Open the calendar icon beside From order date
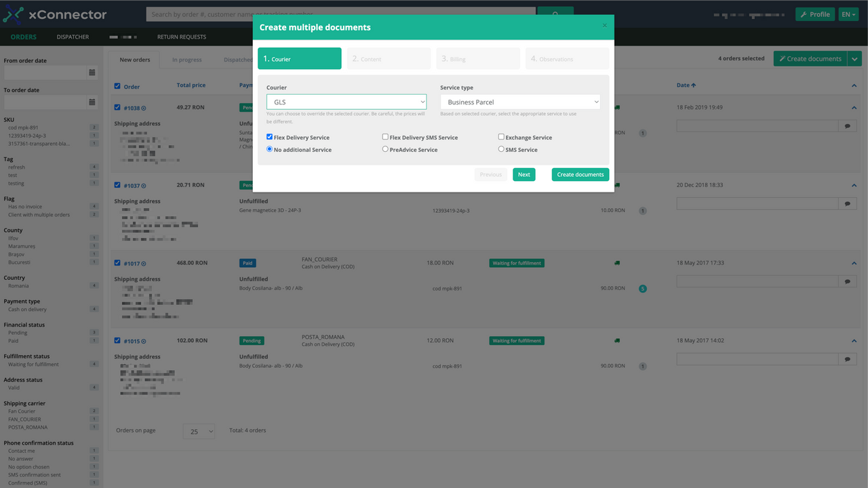This screenshot has width=868, height=488. tap(92, 72)
